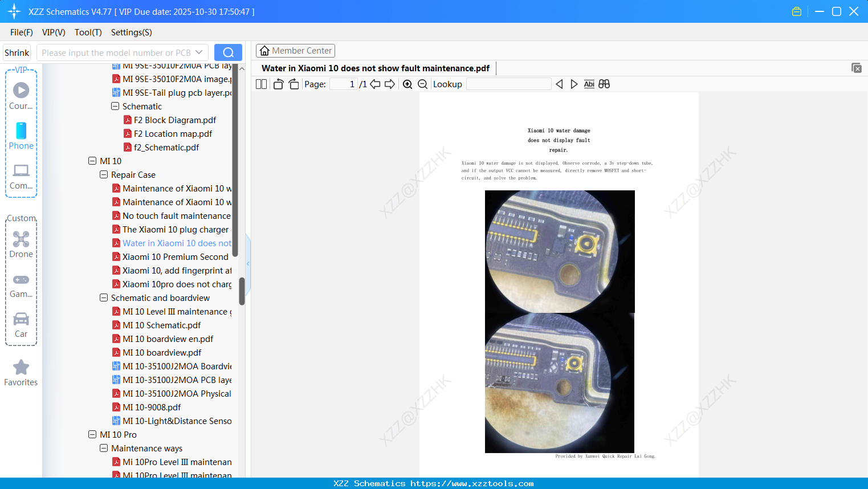Click the yellow VIP gift icon in title bar

[x=797, y=11]
